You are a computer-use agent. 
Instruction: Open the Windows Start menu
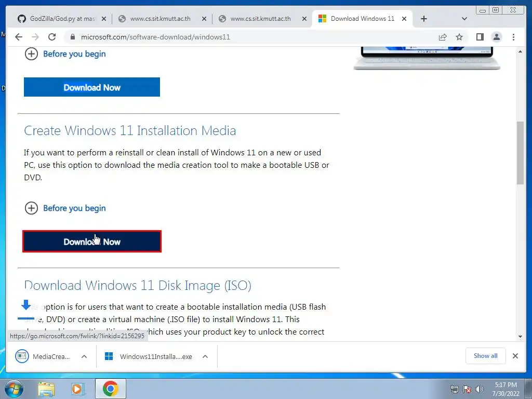click(13, 389)
